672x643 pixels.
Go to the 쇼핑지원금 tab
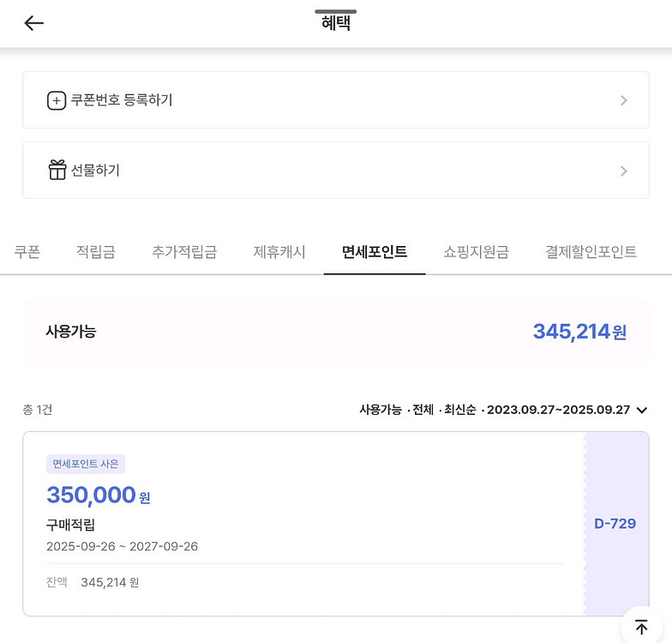pos(476,252)
